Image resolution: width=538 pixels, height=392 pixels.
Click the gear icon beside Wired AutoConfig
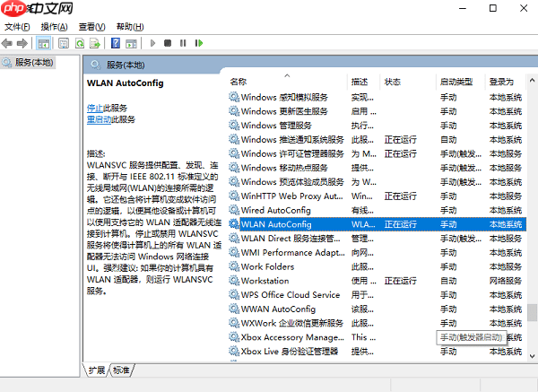[x=234, y=210]
